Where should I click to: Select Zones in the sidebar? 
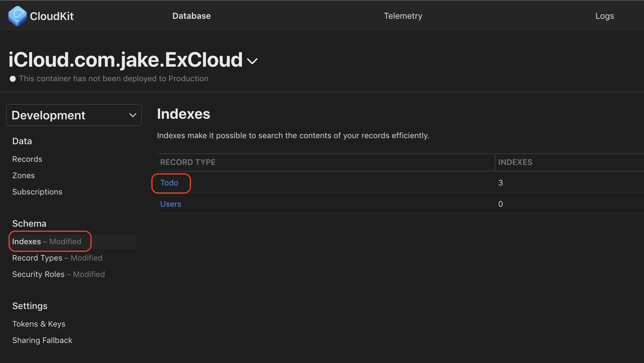point(23,175)
